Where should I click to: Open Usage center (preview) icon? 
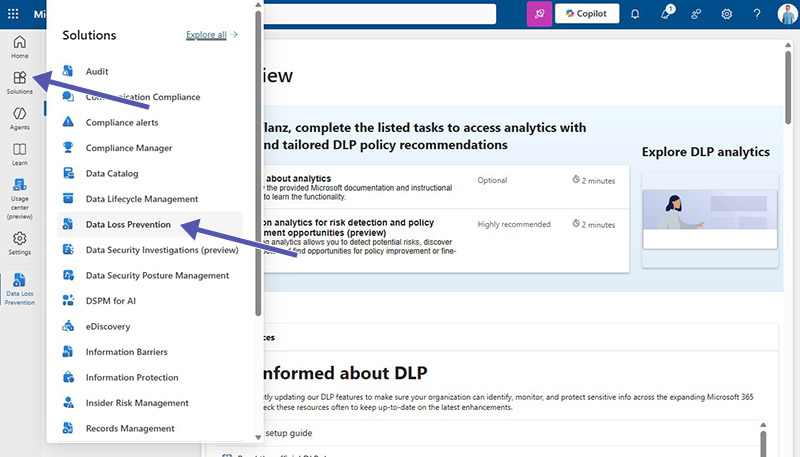[19, 185]
